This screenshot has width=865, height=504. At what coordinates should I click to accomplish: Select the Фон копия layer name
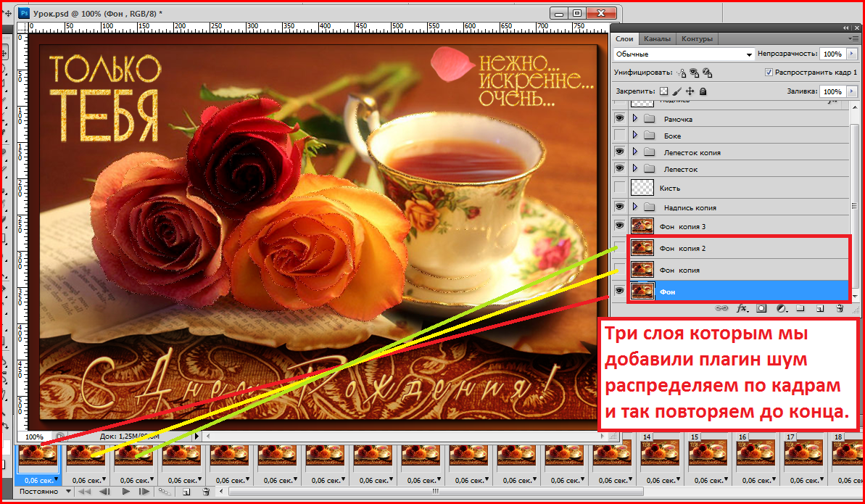pos(679,270)
